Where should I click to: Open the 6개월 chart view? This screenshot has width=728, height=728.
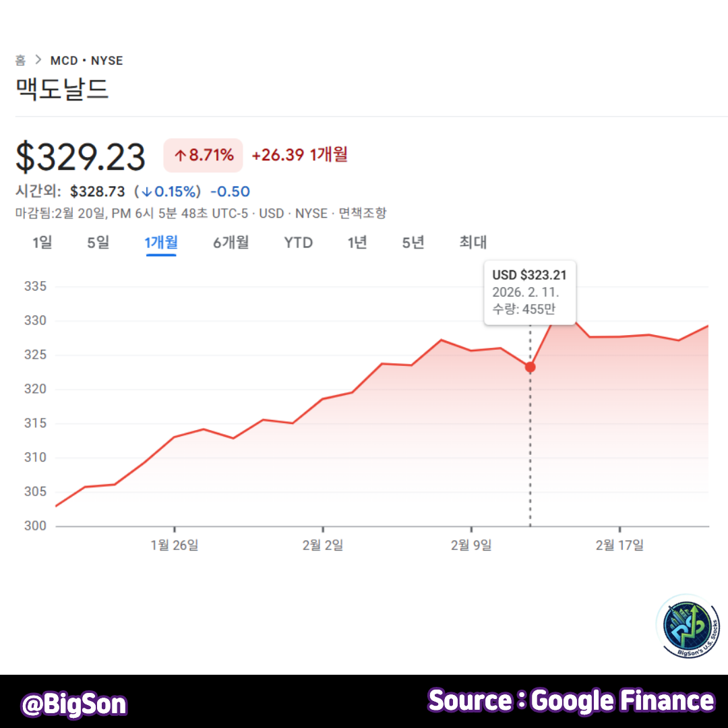pos(231,243)
